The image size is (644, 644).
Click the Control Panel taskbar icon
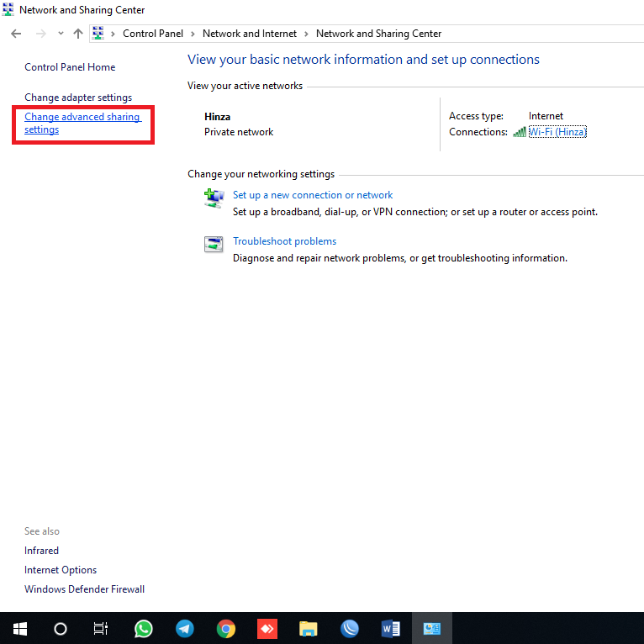point(432,629)
